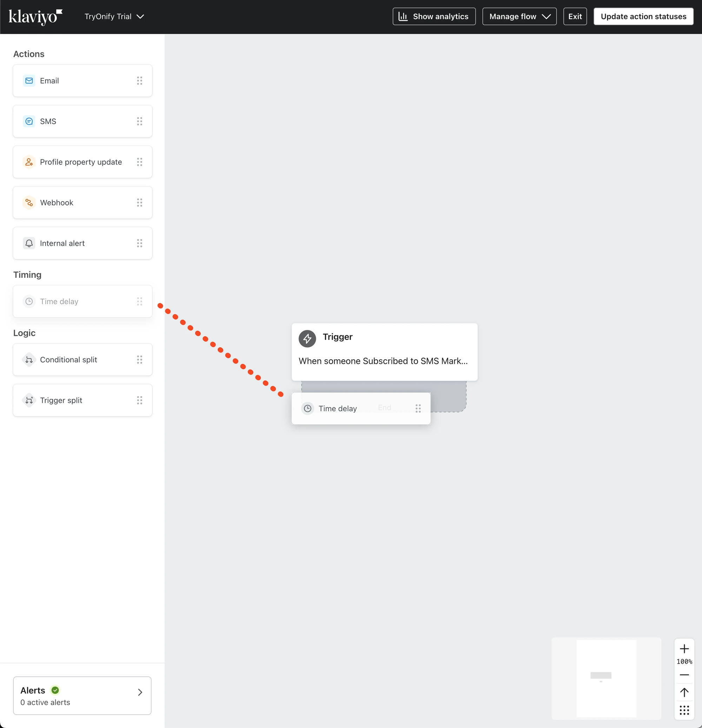Viewport: 702px width, 728px height.
Task: Select the Conditional split card
Action: [x=82, y=360]
